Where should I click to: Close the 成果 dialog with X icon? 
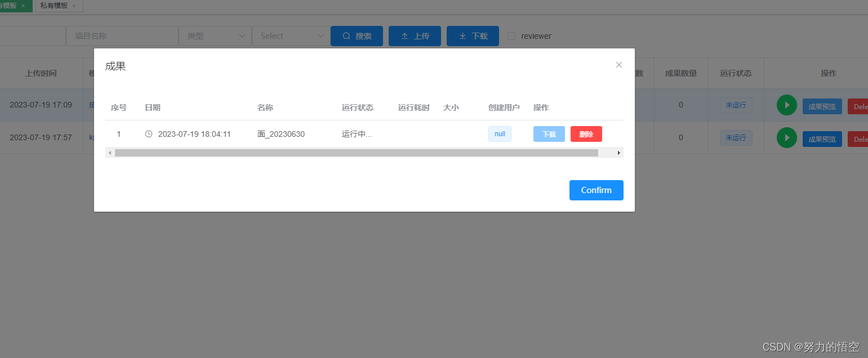click(x=618, y=65)
